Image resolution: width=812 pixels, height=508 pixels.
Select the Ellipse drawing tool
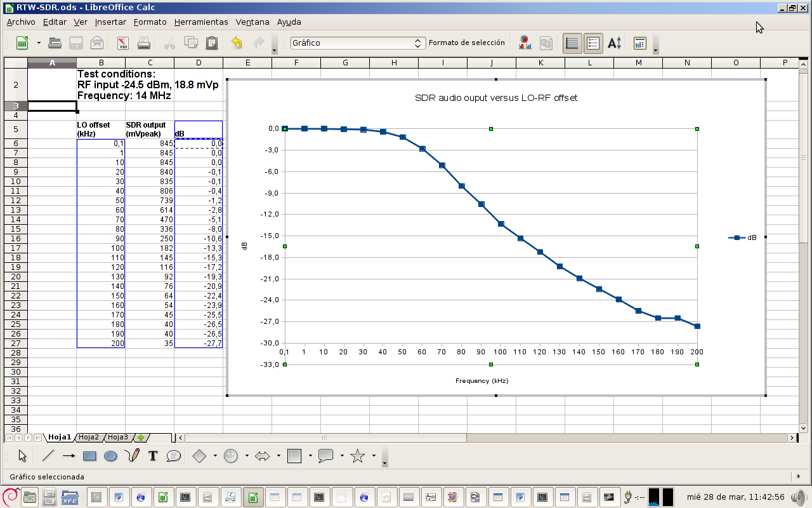110,456
